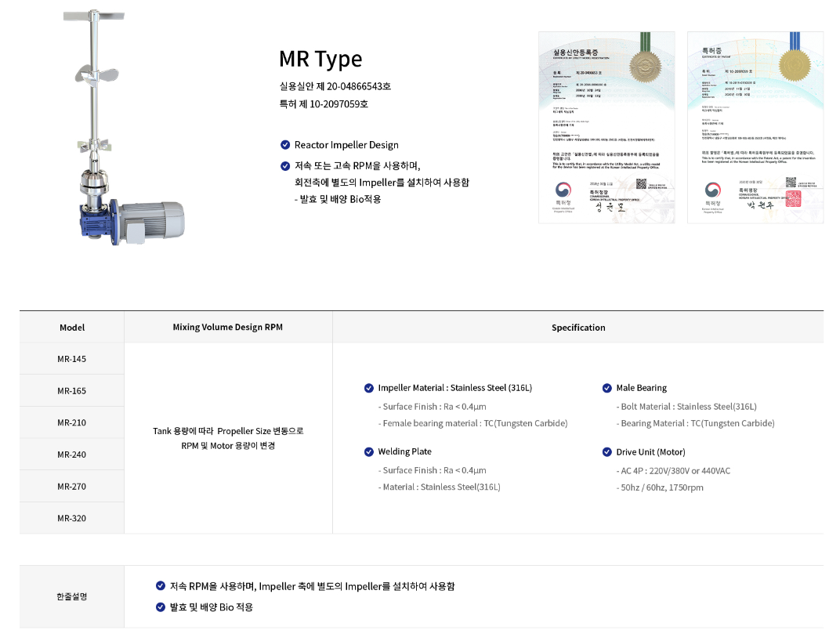Click the Mixing Volume Design RPM column header
The width and height of the screenshot is (840, 634).
[228, 327]
